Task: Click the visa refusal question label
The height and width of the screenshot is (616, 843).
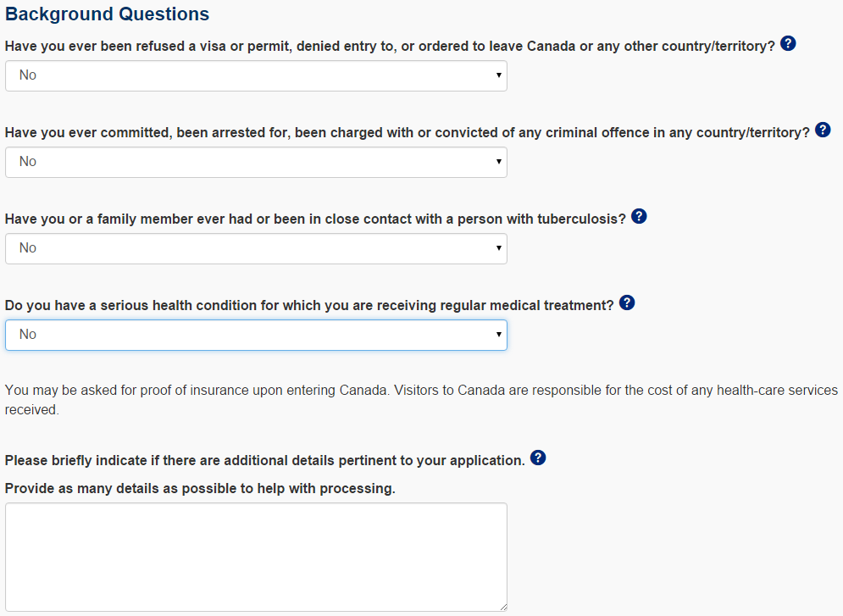Action: coord(390,46)
